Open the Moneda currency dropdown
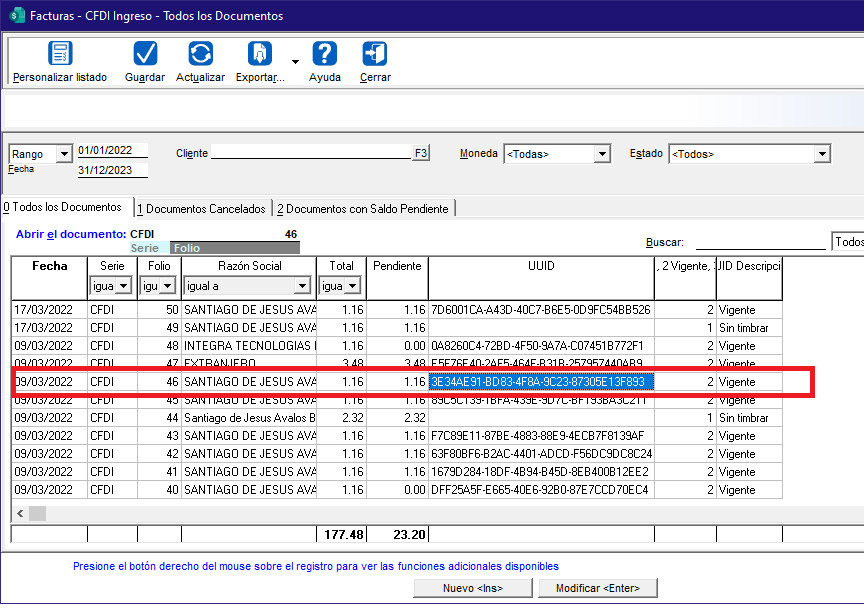The width and height of the screenshot is (864, 608). point(601,154)
